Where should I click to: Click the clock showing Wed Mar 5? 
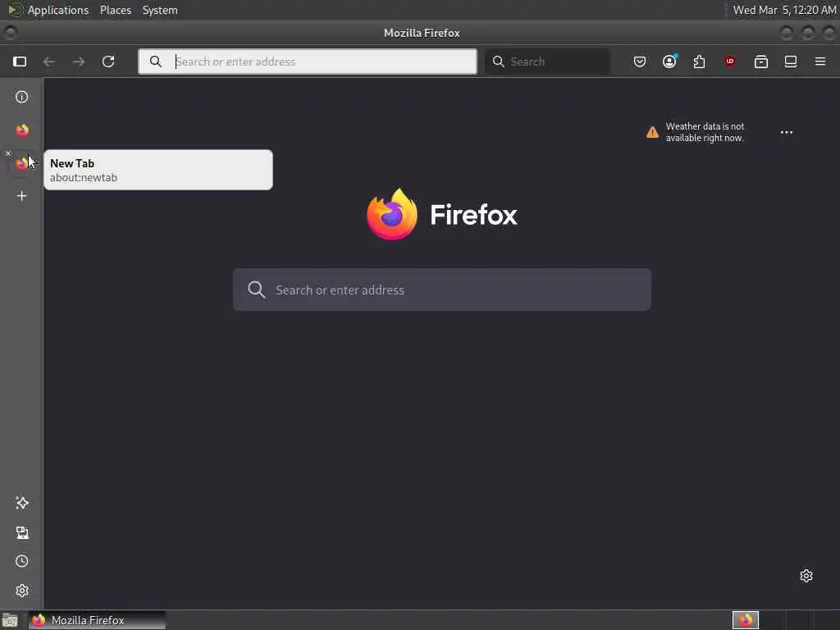[x=784, y=10]
